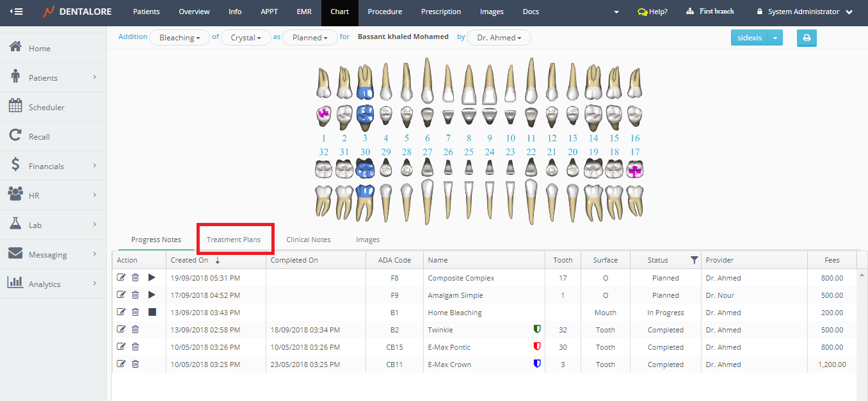Open the Help link
The width and height of the screenshot is (868, 401).
652,12
